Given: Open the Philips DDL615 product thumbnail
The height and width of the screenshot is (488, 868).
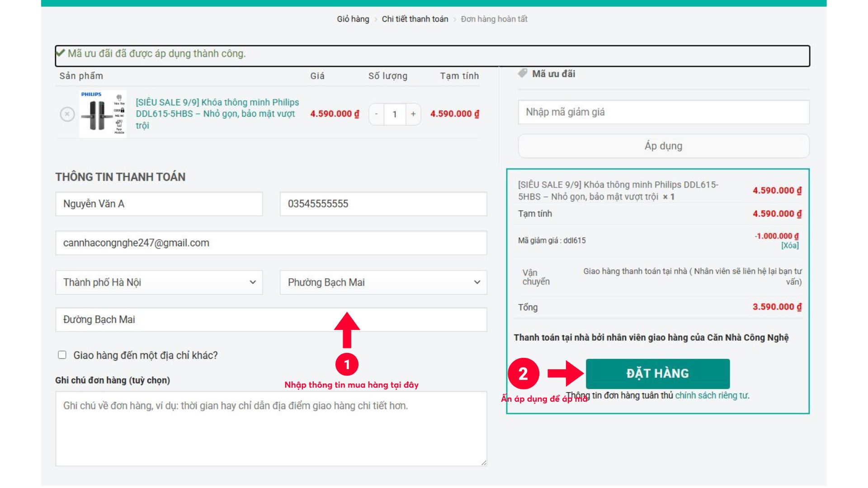Looking at the screenshot, I should (x=103, y=114).
